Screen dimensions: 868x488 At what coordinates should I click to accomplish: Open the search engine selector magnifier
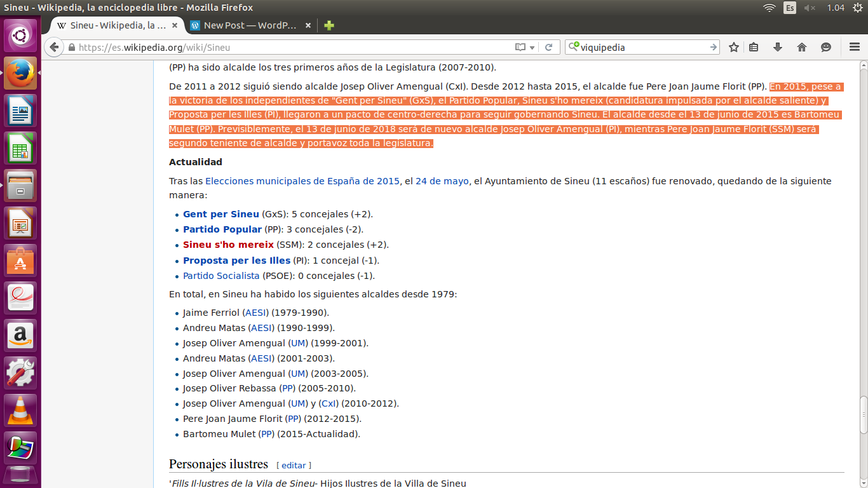point(574,47)
